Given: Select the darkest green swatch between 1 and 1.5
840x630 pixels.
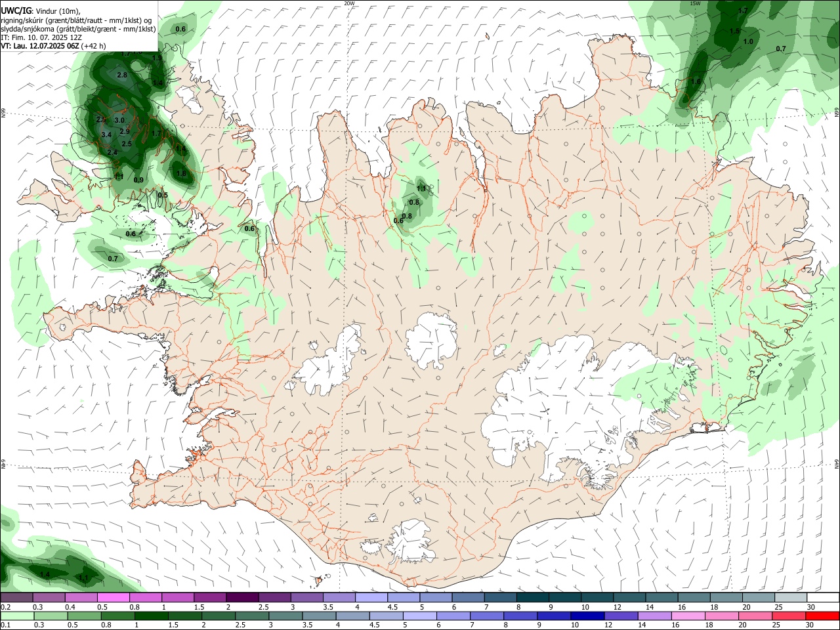Looking at the screenshot, I should click(x=152, y=616).
